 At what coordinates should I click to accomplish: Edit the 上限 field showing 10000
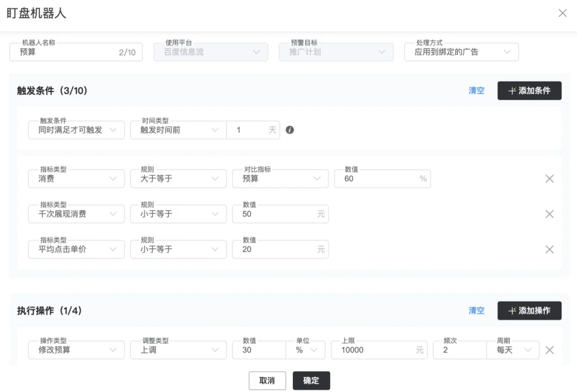click(x=379, y=350)
